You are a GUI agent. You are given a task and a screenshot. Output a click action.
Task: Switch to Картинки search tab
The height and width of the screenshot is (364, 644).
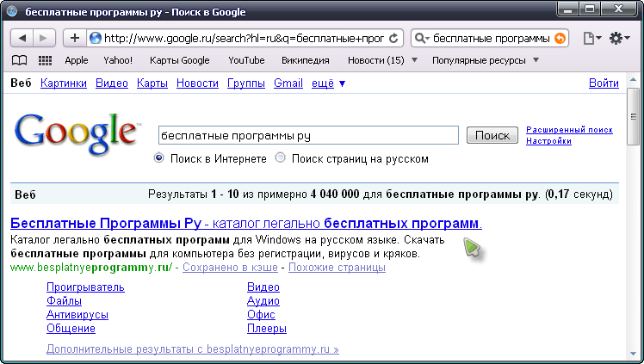point(64,83)
